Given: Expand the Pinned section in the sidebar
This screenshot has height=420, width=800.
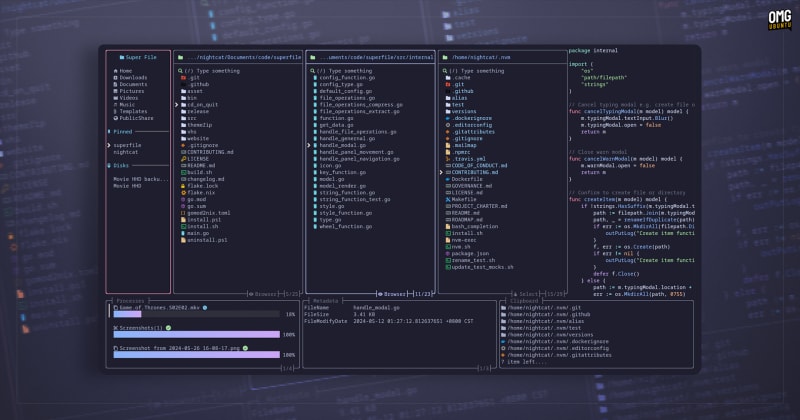Looking at the screenshot, I should coord(122,131).
